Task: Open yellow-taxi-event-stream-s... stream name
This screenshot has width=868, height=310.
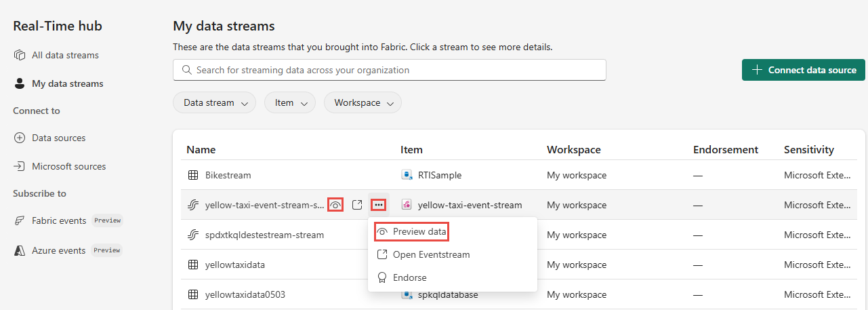Action: (x=265, y=205)
